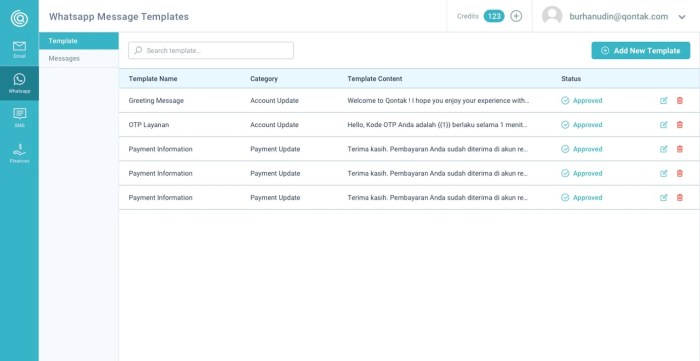Delete the Greeting Message template
The image size is (700, 361).
click(x=679, y=101)
